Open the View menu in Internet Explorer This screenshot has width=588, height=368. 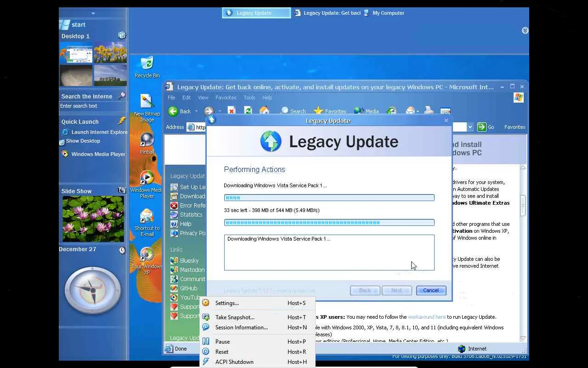click(x=203, y=98)
